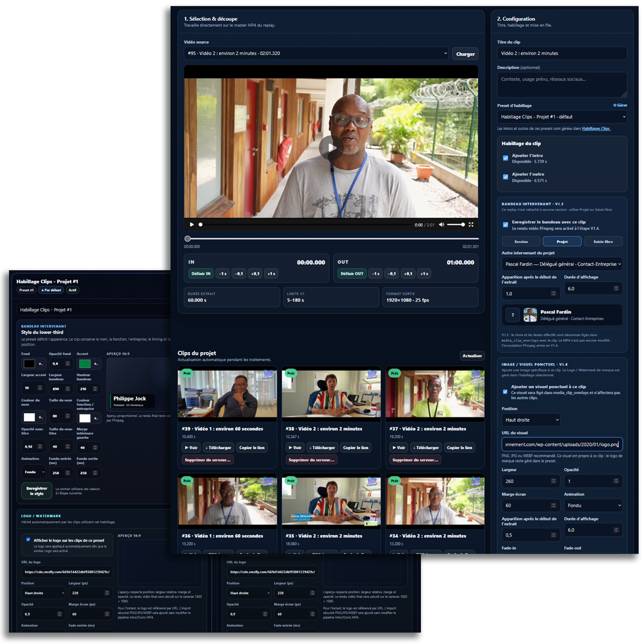Adjust the Largeur bandeau stepper arrows
The height and width of the screenshot is (644, 644).
tap(68, 389)
